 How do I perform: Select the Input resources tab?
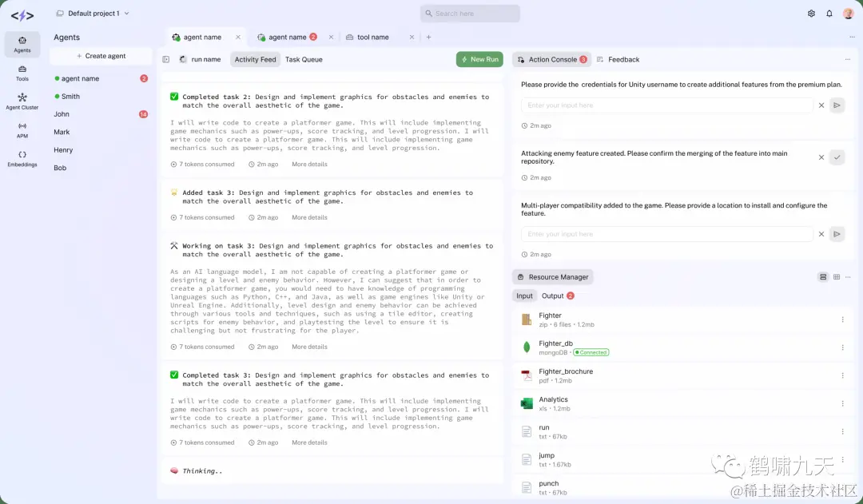524,296
